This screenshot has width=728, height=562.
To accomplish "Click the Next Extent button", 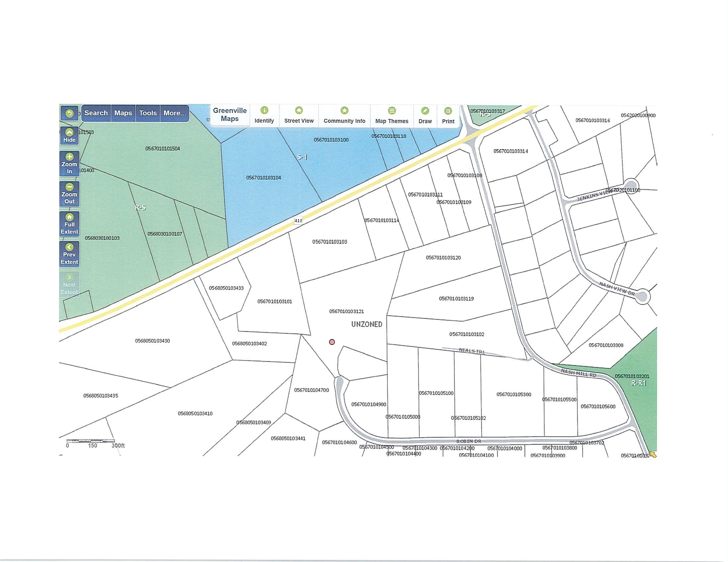I will pyautogui.click(x=69, y=284).
